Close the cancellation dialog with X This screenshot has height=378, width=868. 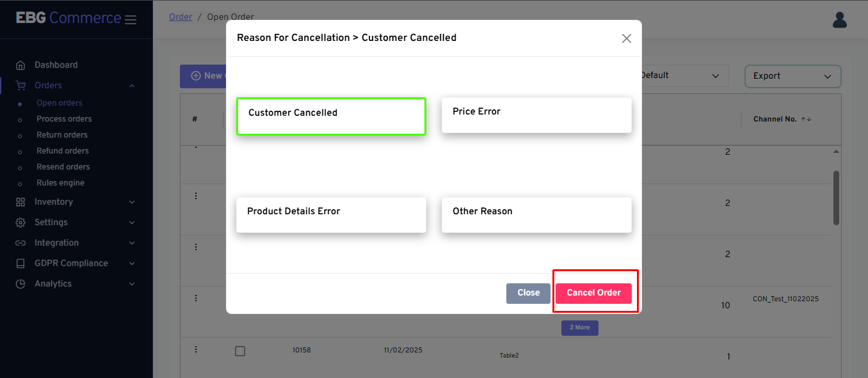(x=626, y=38)
